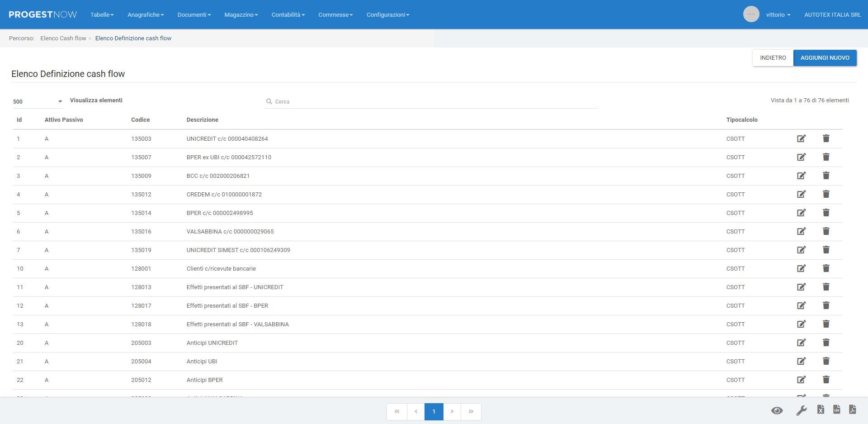
Task: Export the table as CSV file
Action: [x=837, y=410]
